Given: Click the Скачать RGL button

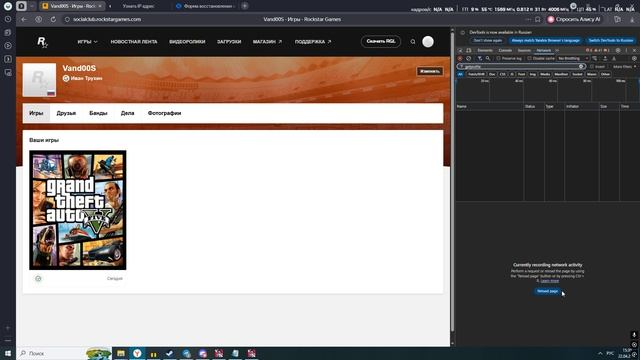Looking at the screenshot, I should (x=381, y=41).
